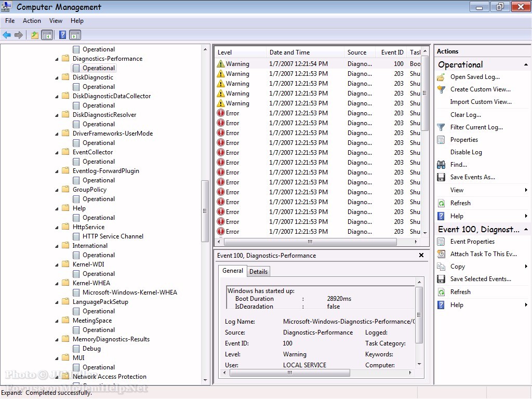The image size is (532, 399).
Task: Switch to the General tab
Action: tap(233, 271)
